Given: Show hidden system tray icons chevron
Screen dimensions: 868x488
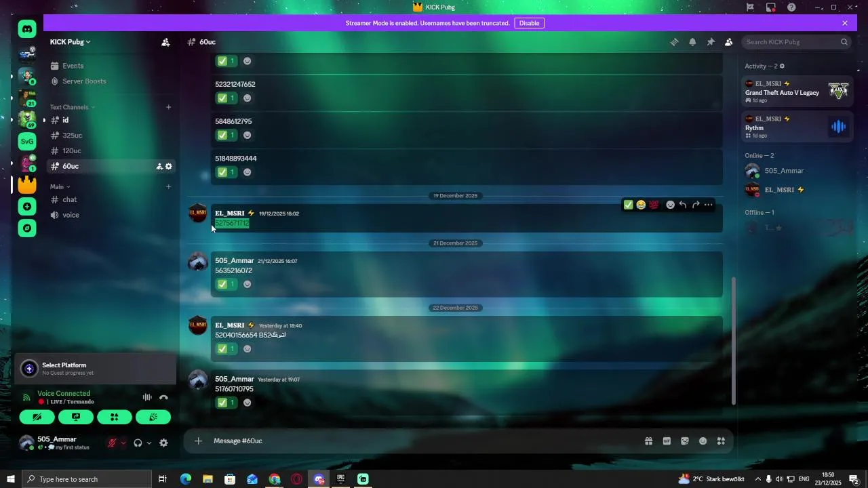Looking at the screenshot, I should (x=757, y=479).
